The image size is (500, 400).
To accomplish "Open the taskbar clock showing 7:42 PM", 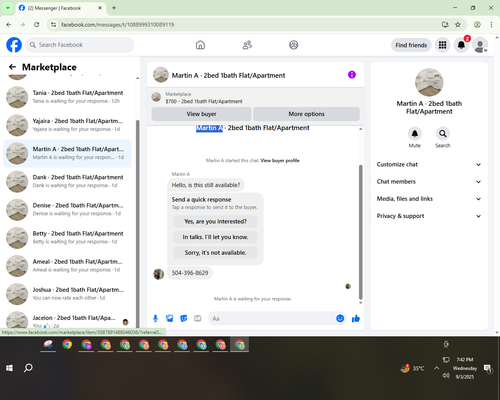I will (x=465, y=368).
